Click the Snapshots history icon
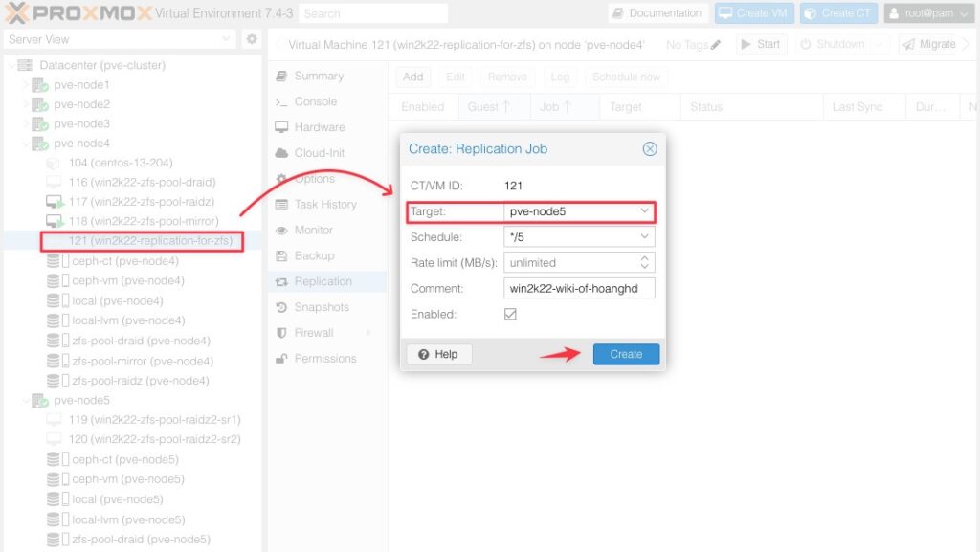This screenshot has height=552, width=980. (281, 307)
